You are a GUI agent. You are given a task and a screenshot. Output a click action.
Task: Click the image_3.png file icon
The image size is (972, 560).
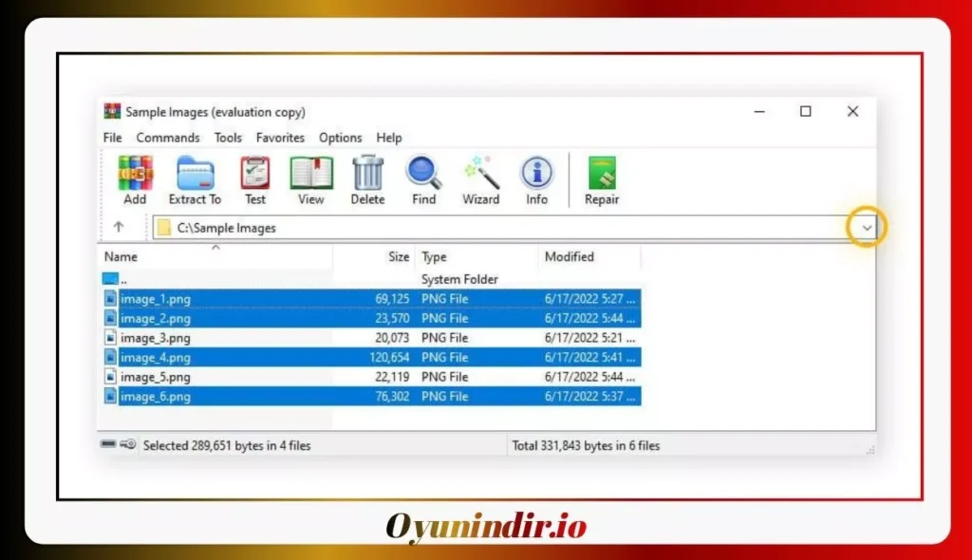coord(110,338)
